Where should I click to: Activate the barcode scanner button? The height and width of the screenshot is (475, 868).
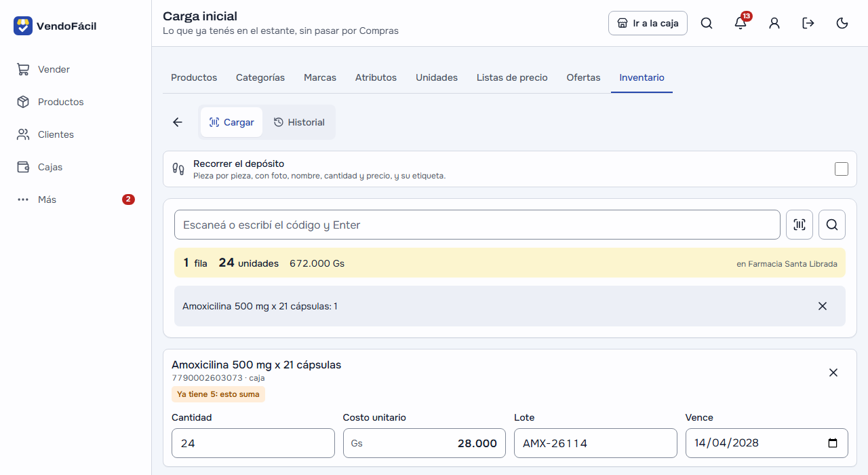800,225
